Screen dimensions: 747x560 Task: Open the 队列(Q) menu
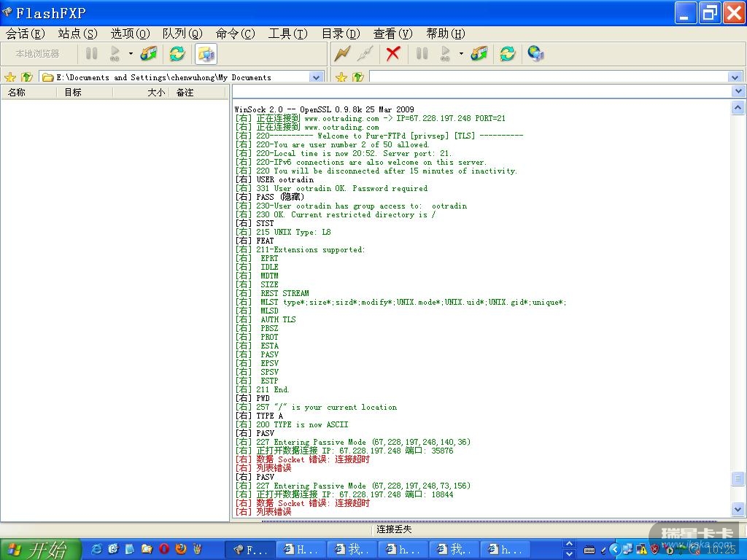click(x=182, y=34)
